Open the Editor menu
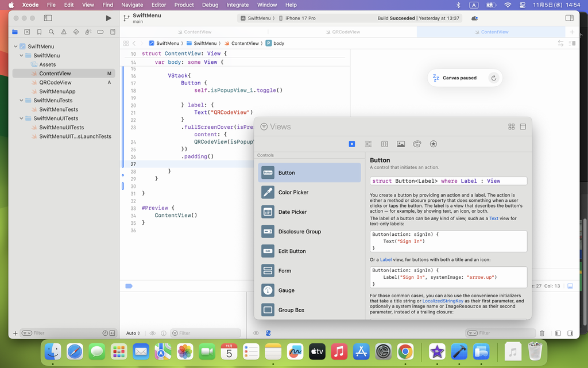The image size is (588, 368). pyautogui.click(x=158, y=5)
